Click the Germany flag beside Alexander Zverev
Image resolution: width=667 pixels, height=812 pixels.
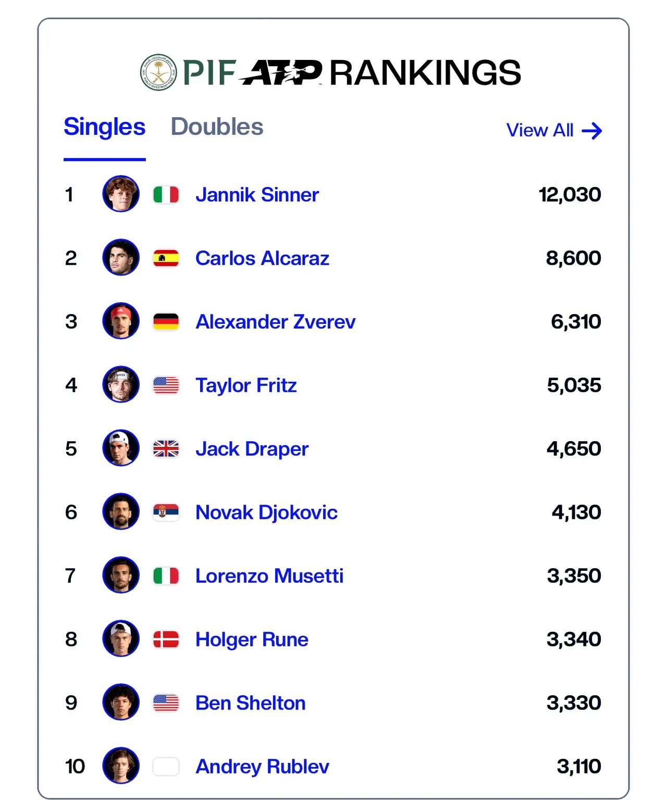(x=166, y=322)
